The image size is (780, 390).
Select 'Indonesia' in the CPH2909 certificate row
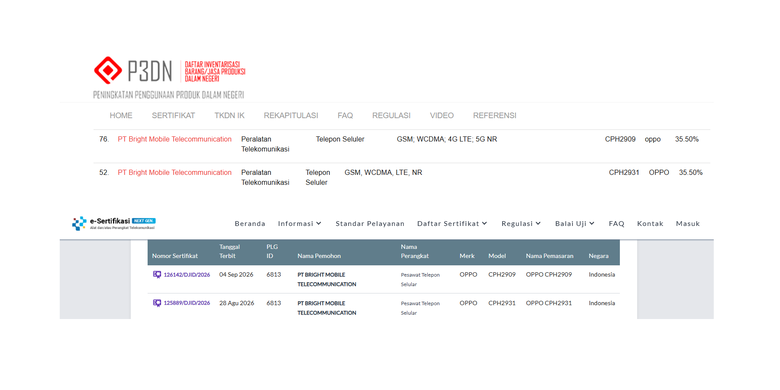tap(601, 274)
